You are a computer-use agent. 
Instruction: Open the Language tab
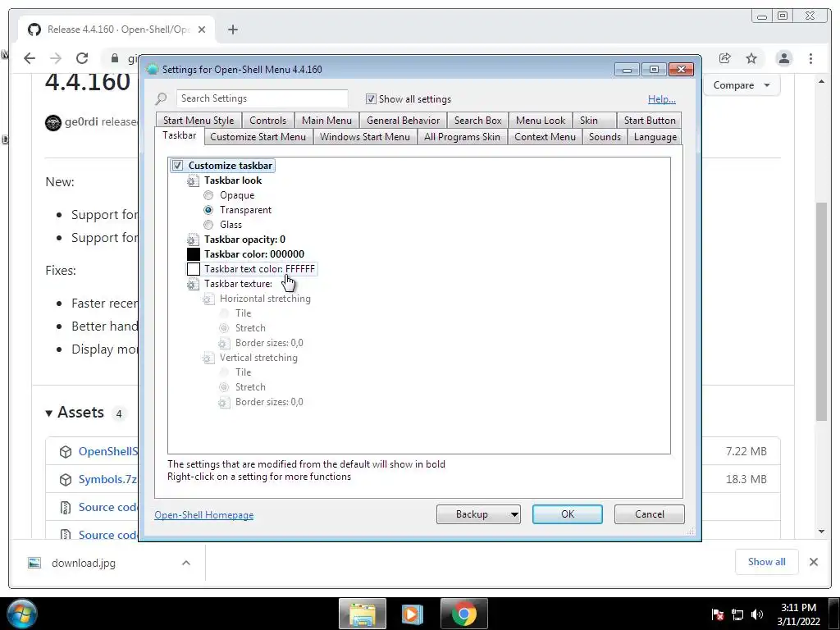[x=655, y=137]
